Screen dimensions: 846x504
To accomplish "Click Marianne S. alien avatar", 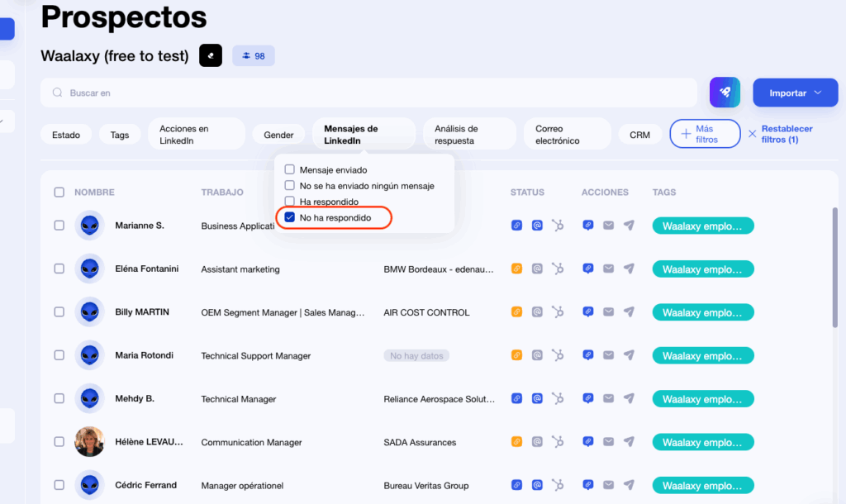I will click(x=89, y=225).
